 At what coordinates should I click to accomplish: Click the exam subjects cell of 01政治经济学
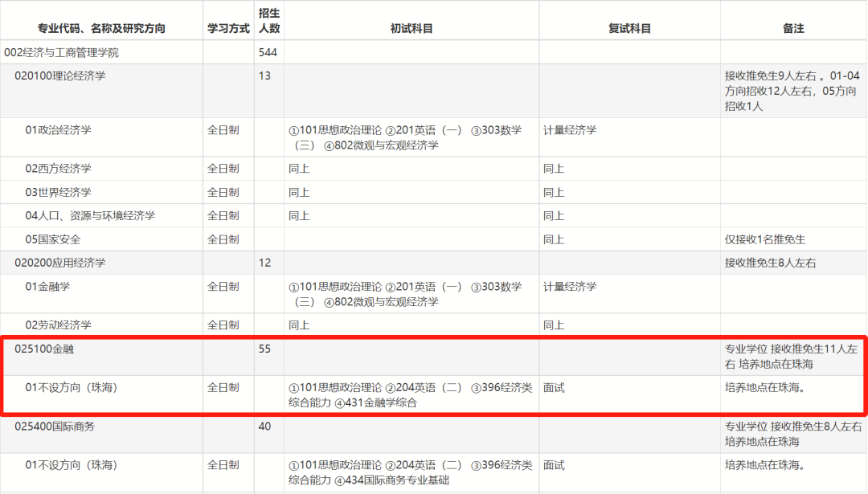[x=405, y=137]
